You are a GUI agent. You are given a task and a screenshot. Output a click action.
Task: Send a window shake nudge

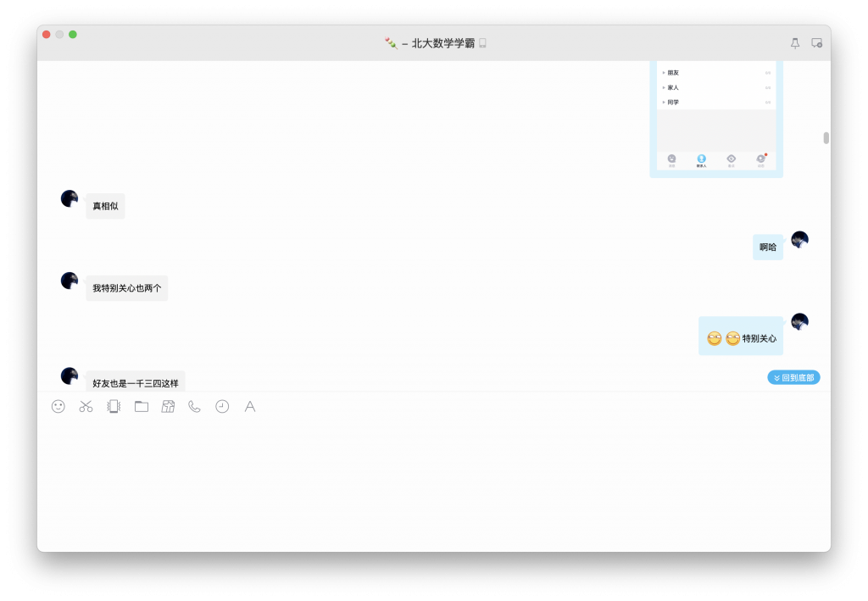113,407
